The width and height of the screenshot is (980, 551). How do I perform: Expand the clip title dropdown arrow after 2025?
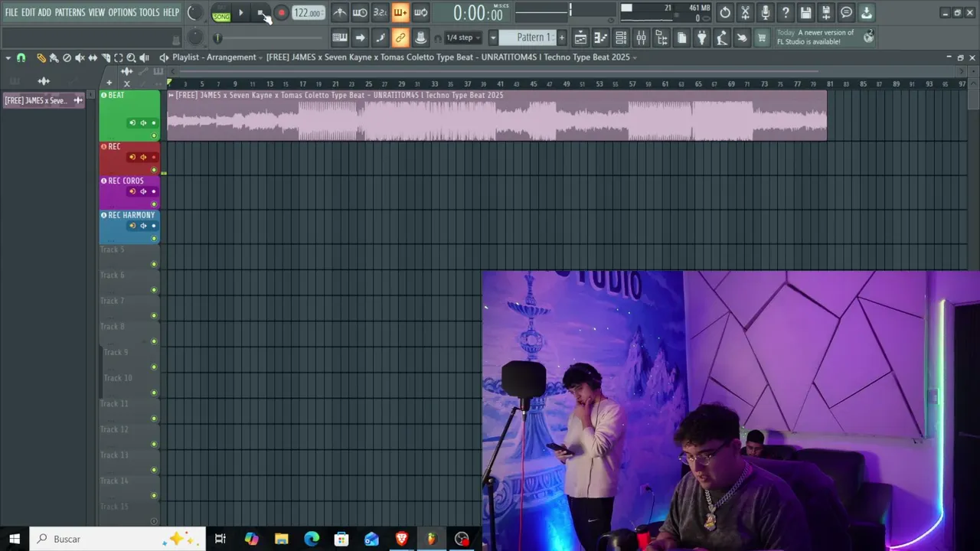point(635,57)
